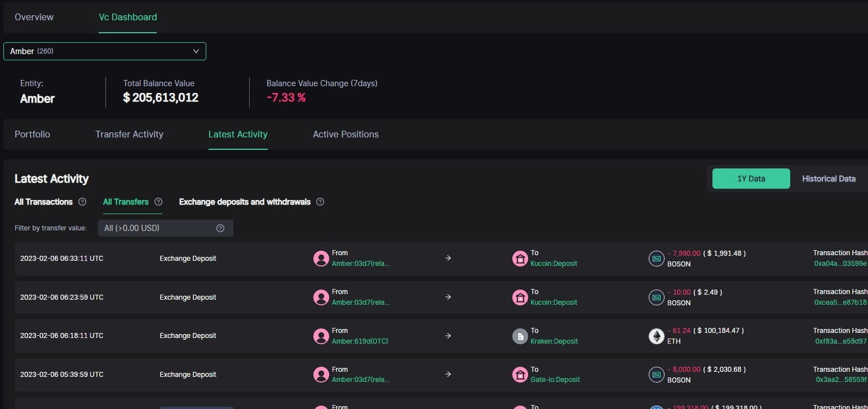Switch to the Portfolio tab
This screenshot has height=409, width=868.
pos(32,134)
